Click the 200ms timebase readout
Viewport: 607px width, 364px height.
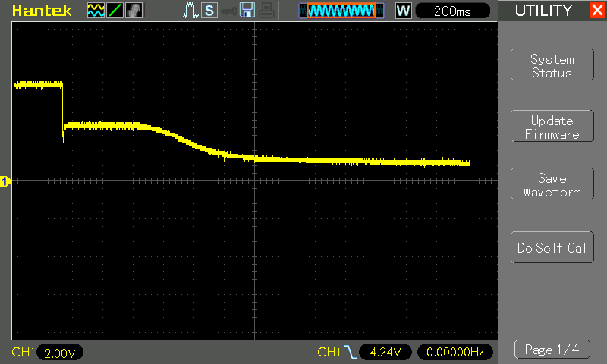point(452,11)
